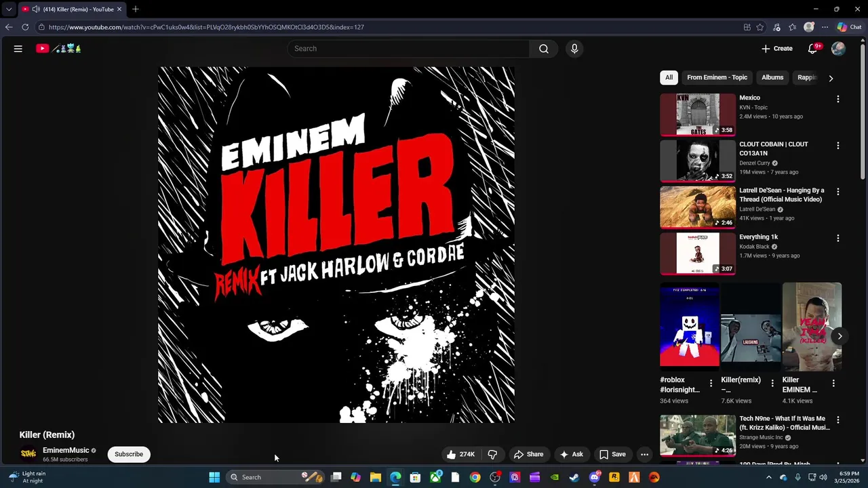The height and width of the screenshot is (488, 868).
Task: Refresh the page in the browser
Action: coord(25,27)
